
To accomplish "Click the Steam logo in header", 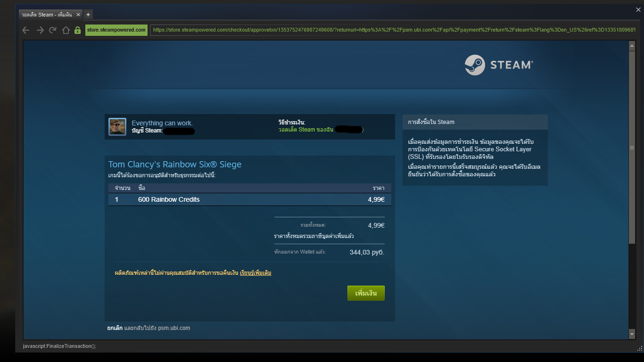I will (499, 65).
